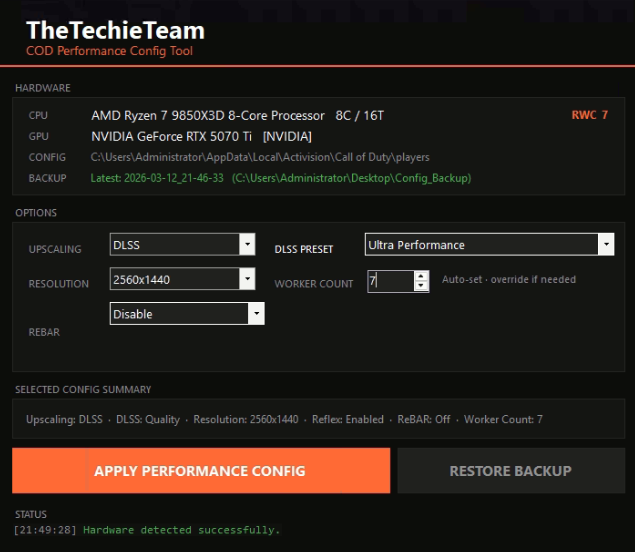Click Worker Count: 7 in summary
Viewport: 635px width, 552px height.
pyautogui.click(x=503, y=419)
